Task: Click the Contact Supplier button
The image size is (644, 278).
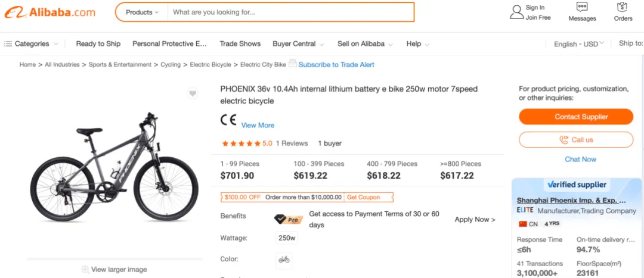Action: tap(576, 117)
